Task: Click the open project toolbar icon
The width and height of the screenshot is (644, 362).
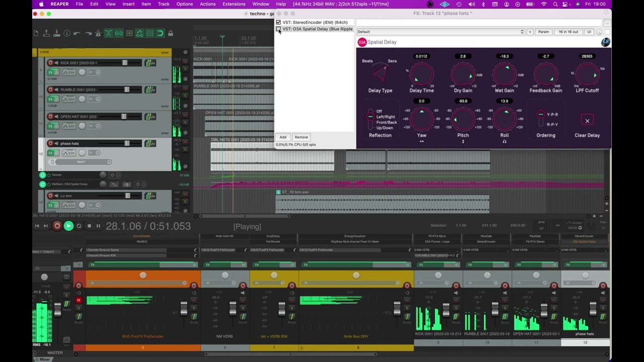Action: pyautogui.click(x=46, y=33)
